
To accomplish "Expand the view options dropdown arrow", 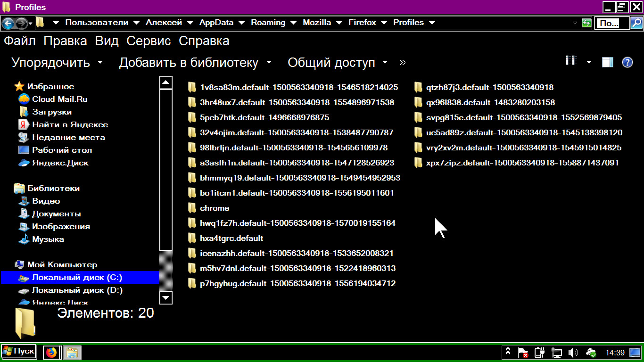I will pyautogui.click(x=589, y=62).
